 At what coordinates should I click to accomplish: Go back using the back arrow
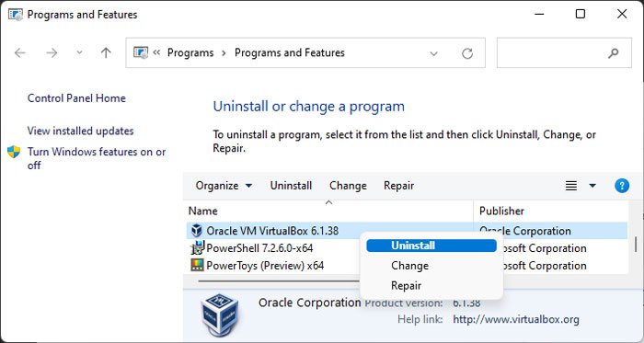pos(19,53)
